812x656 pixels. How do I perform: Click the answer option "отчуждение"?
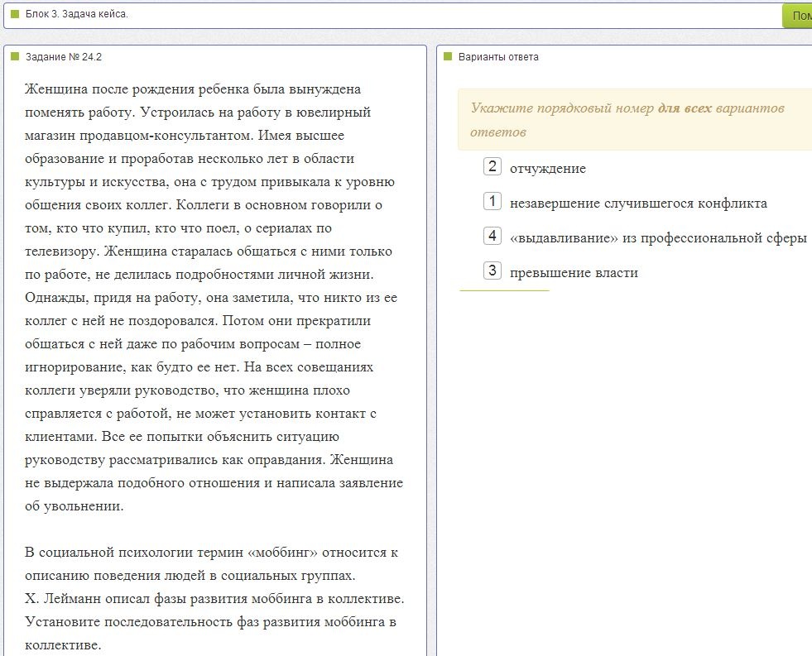click(x=548, y=169)
